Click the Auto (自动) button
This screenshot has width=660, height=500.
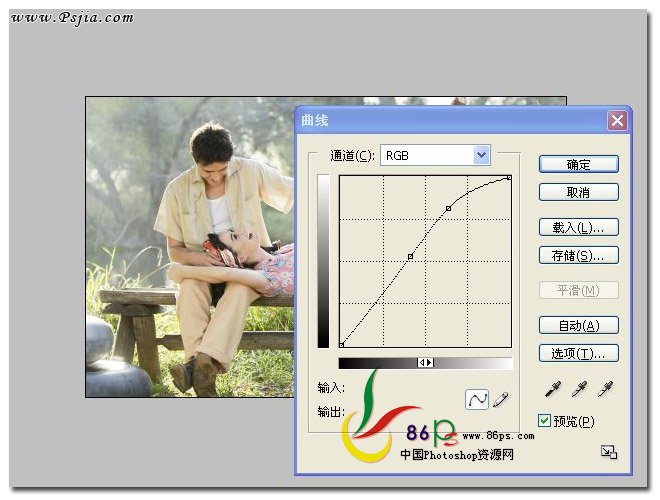coord(579,325)
